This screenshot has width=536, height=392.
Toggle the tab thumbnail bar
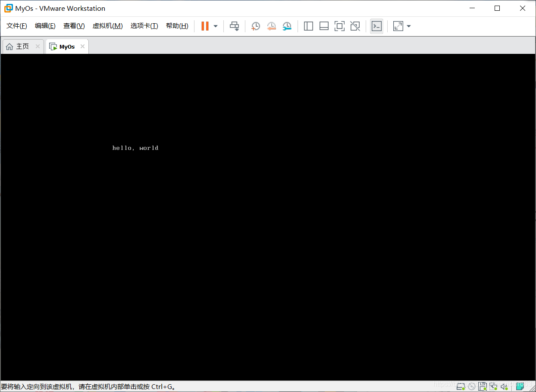(x=324, y=26)
